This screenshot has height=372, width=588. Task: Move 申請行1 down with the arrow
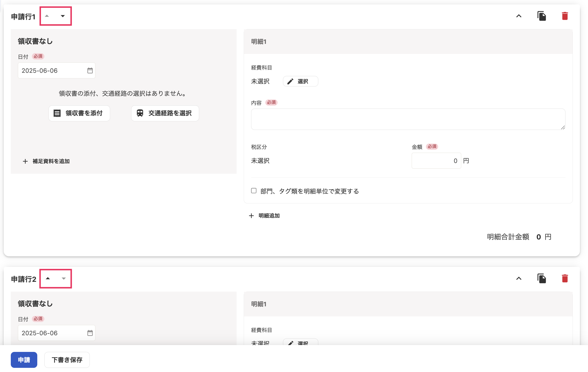point(63,16)
